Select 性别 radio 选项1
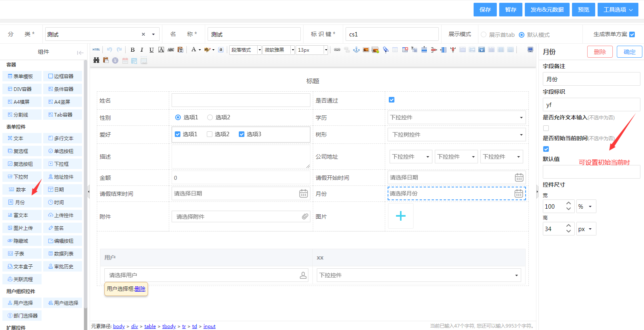This screenshot has height=330, width=644. 178,117
